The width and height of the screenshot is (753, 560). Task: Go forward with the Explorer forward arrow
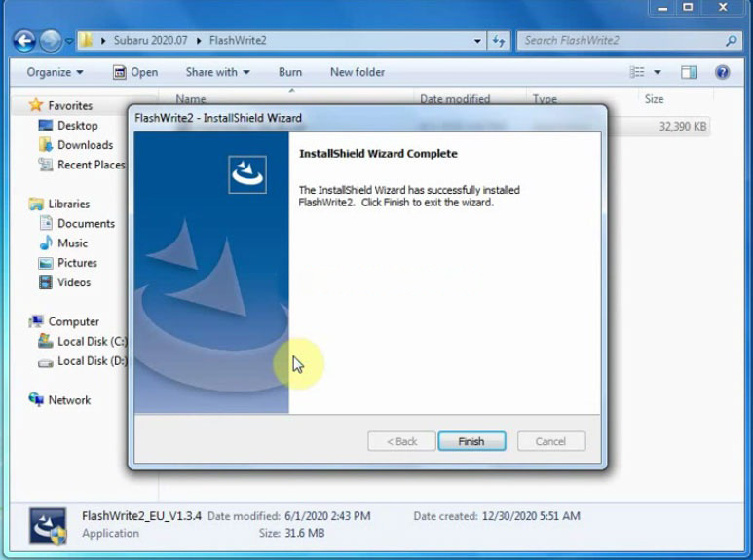pos(50,41)
